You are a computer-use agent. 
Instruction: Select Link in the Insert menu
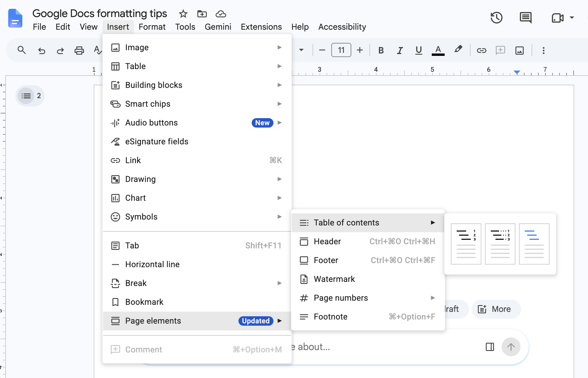click(x=197, y=160)
